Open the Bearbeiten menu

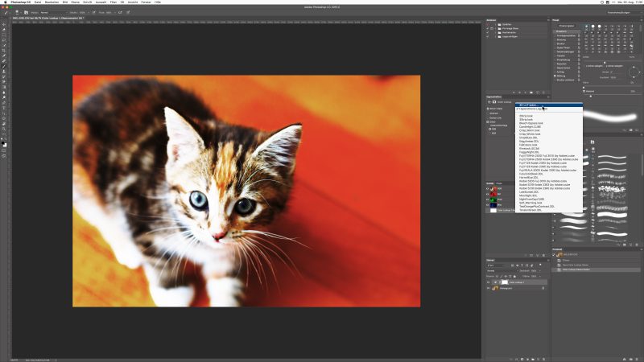[x=52, y=2]
